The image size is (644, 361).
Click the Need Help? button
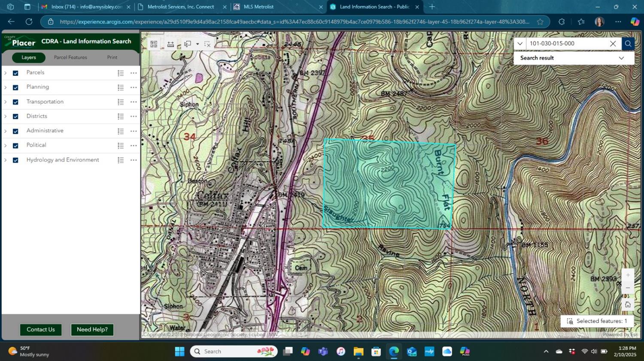coord(92,330)
